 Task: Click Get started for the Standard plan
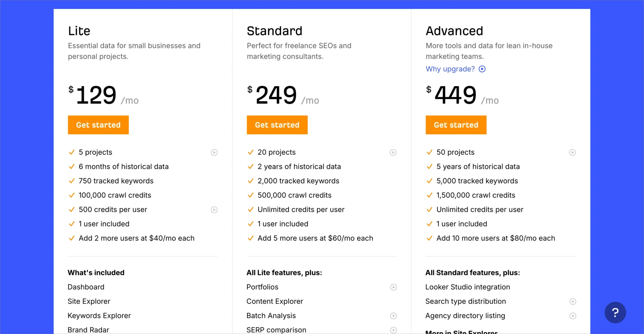coord(277,125)
